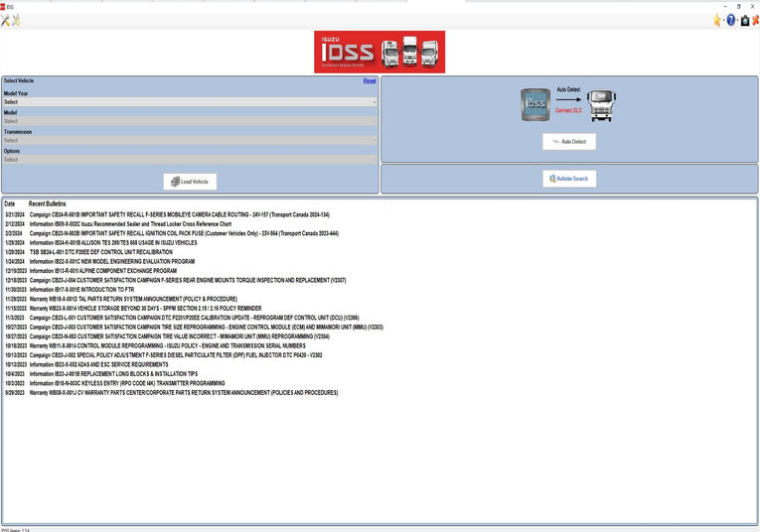
Task: Click the Date column header
Action: [10, 203]
